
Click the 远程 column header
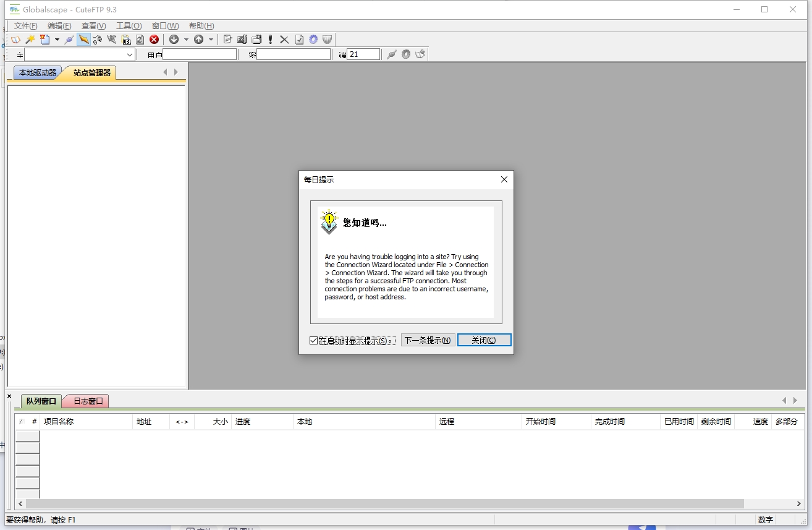(x=478, y=422)
